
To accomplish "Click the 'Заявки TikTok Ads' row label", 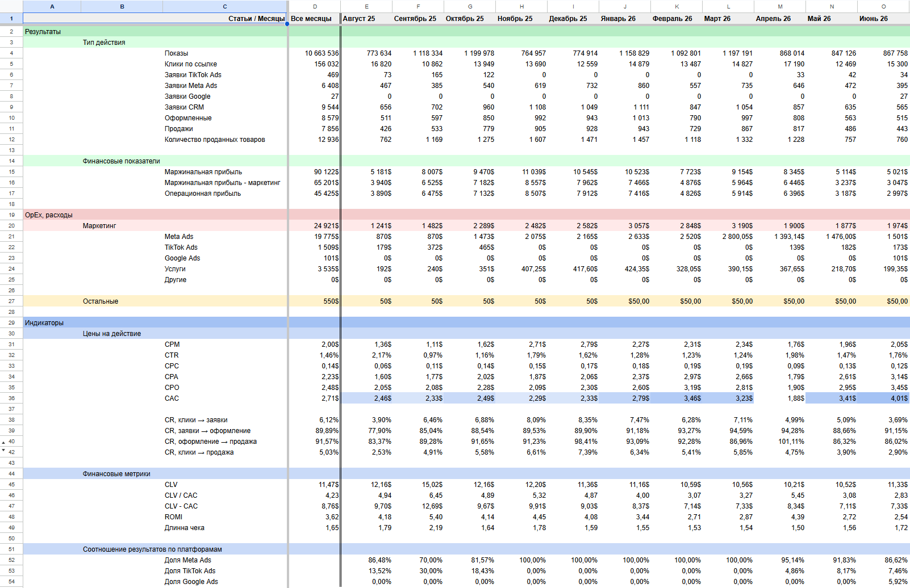I will 193,75.
